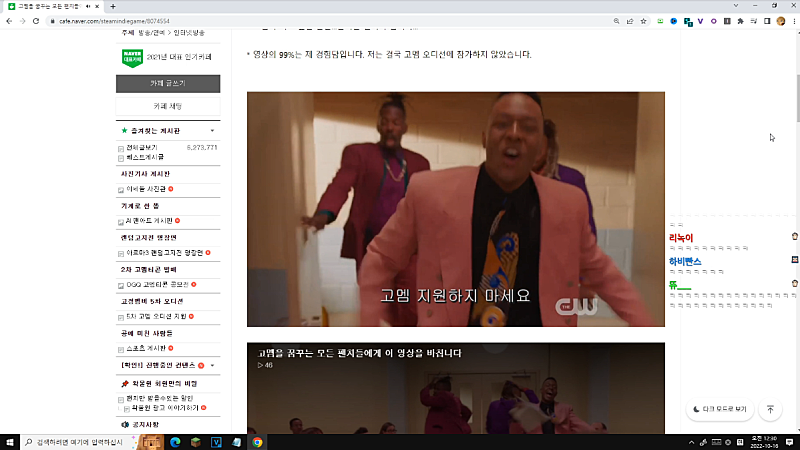Image resolution: width=800 pixels, height=450 pixels.
Task: Click chat username 리녹이
Action: point(681,238)
